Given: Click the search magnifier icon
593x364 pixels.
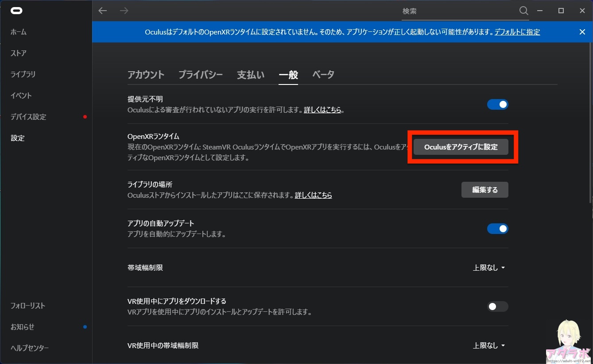Looking at the screenshot, I should point(523,11).
